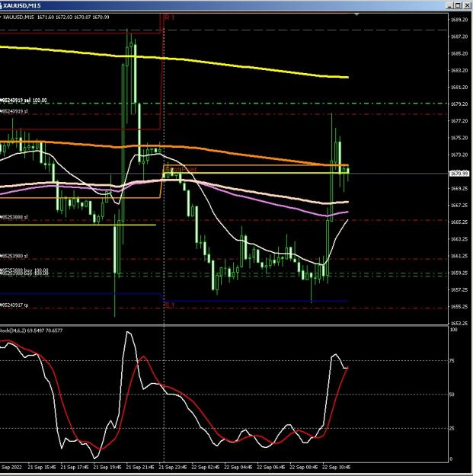The height and width of the screenshot is (476, 473).
Task: Click price scale value 1653.25
Action: point(459,324)
